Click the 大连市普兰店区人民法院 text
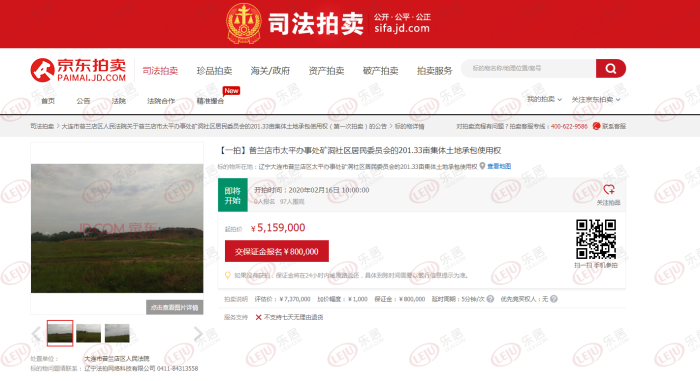 (117, 359)
